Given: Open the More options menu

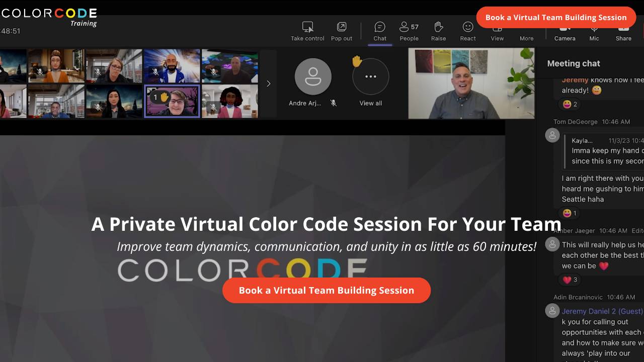Looking at the screenshot, I should (526, 31).
